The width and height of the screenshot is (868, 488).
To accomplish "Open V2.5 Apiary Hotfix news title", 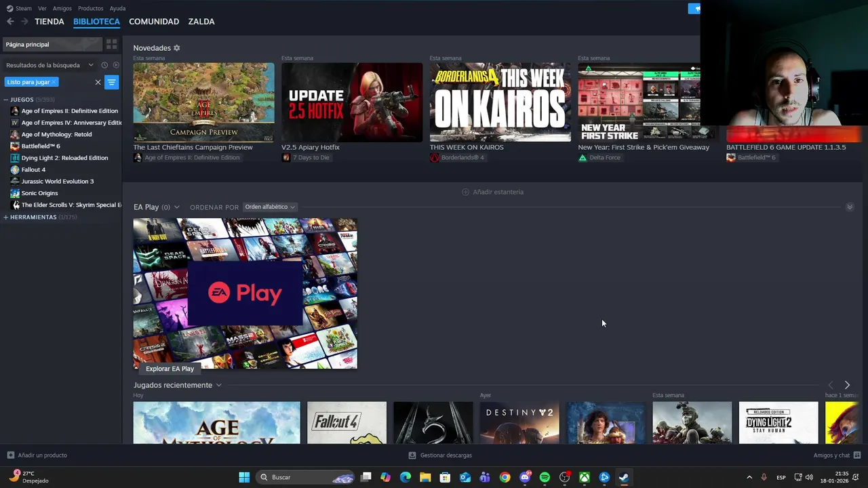I will point(311,147).
